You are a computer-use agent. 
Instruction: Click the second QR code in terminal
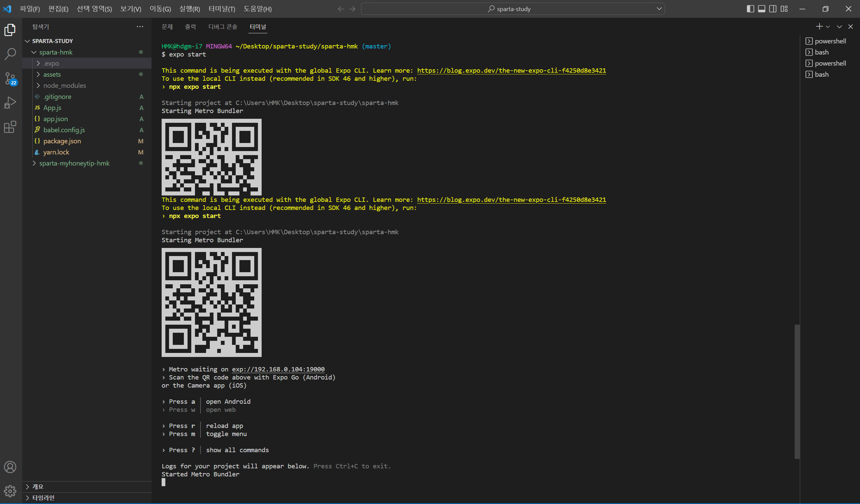click(211, 302)
